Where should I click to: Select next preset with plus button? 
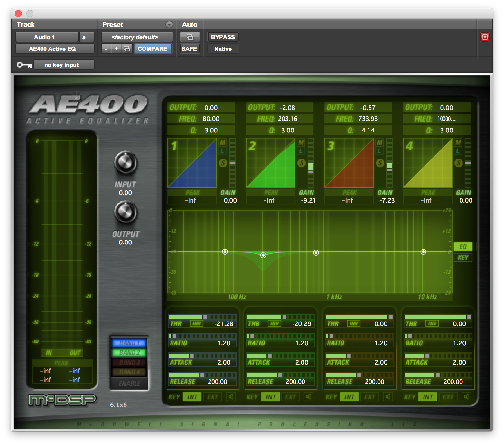point(117,49)
